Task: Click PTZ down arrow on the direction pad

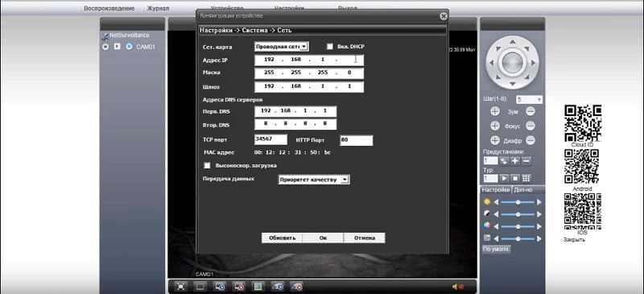Action: [512, 84]
